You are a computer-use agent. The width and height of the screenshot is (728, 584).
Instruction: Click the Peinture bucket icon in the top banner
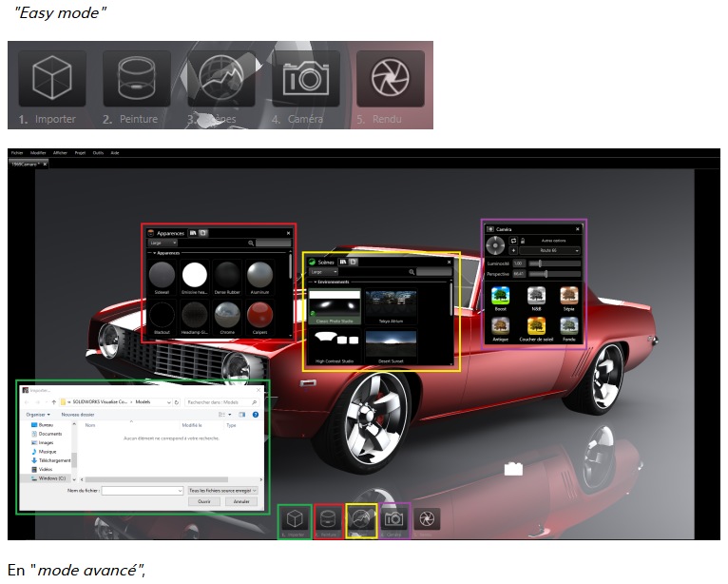[137, 78]
